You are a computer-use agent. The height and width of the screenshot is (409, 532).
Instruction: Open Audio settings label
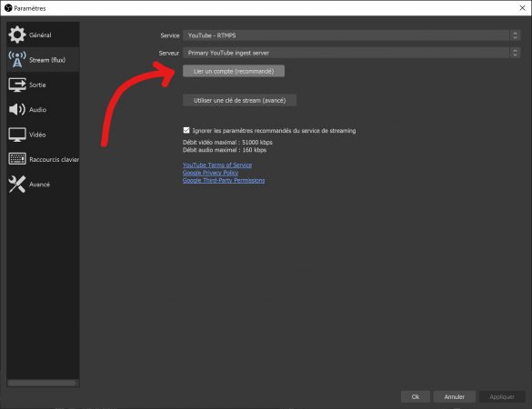point(37,110)
